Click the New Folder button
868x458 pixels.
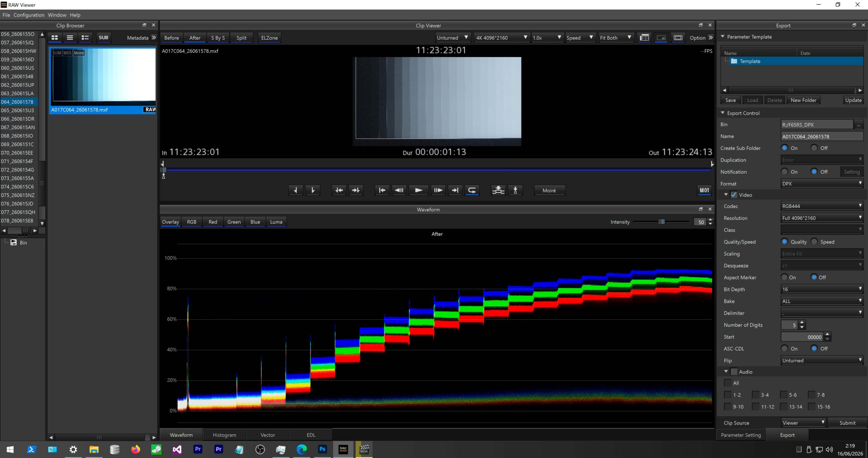click(x=803, y=100)
